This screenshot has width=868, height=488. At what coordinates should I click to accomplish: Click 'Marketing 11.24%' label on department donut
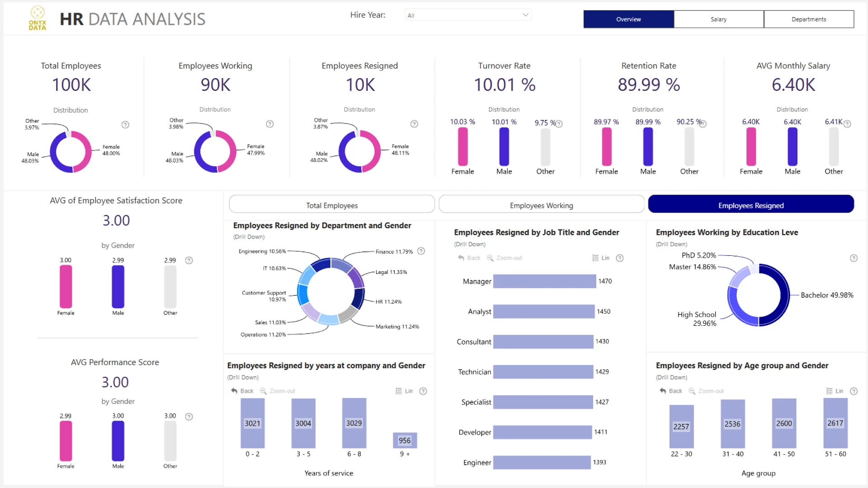pyautogui.click(x=397, y=327)
